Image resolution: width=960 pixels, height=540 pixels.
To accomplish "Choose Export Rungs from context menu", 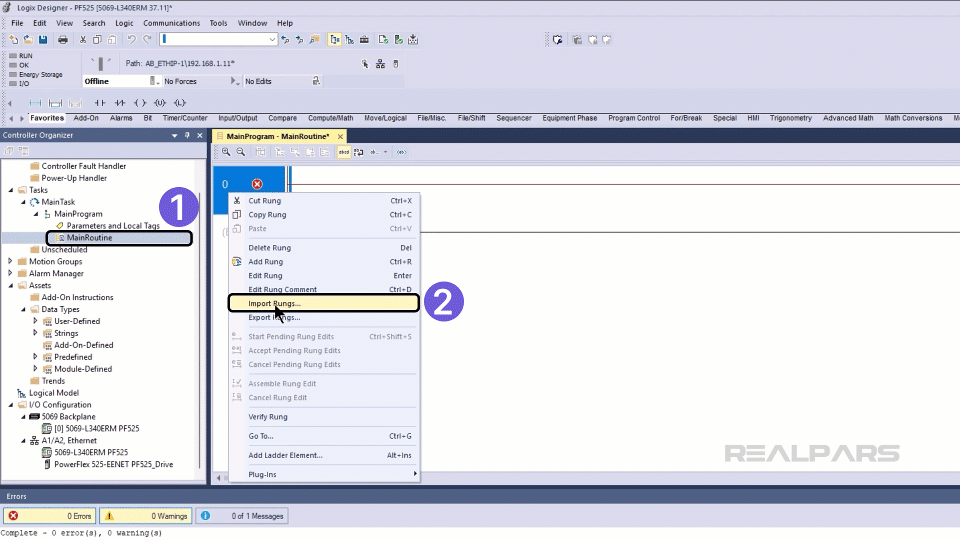I will click(x=324, y=318).
